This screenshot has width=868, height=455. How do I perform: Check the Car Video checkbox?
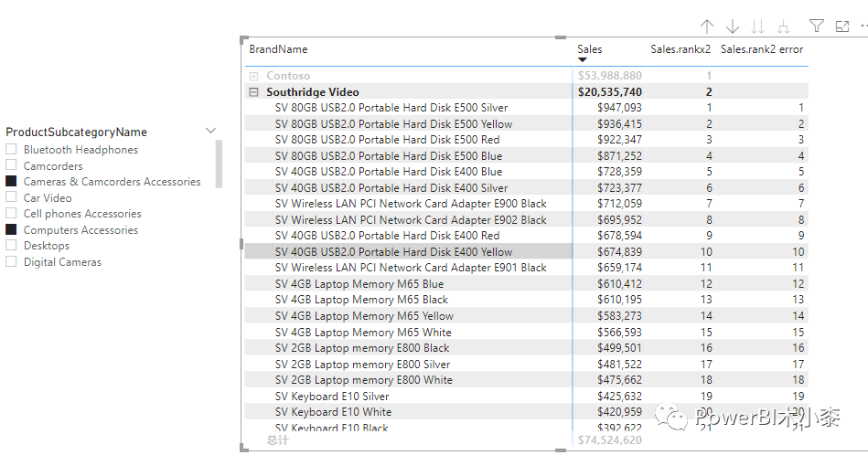click(11, 197)
